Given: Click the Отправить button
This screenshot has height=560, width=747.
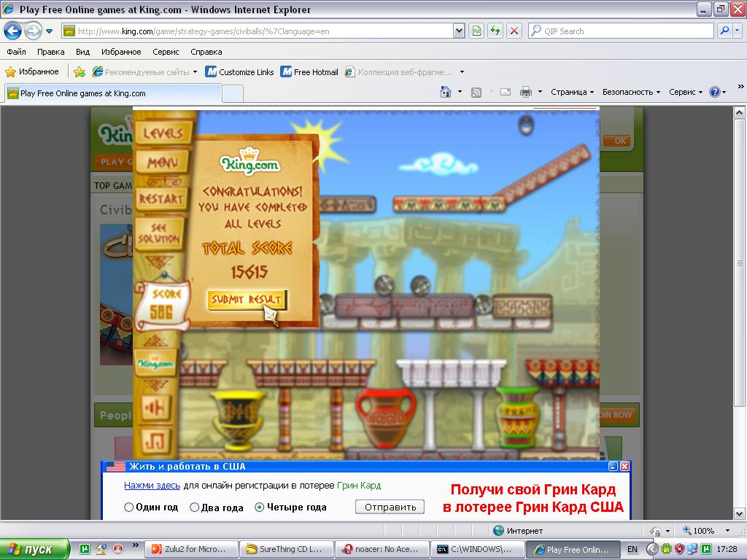Looking at the screenshot, I should 390,507.
